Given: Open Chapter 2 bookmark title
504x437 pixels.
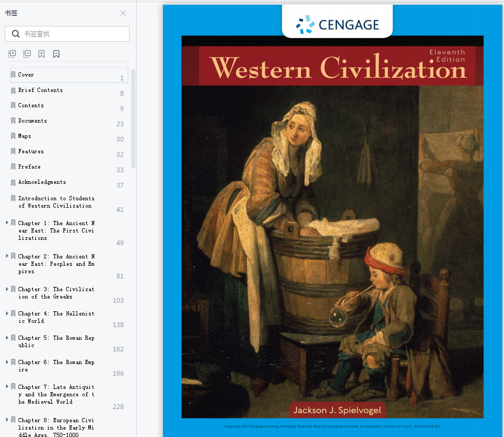Looking at the screenshot, I should coord(56,264).
